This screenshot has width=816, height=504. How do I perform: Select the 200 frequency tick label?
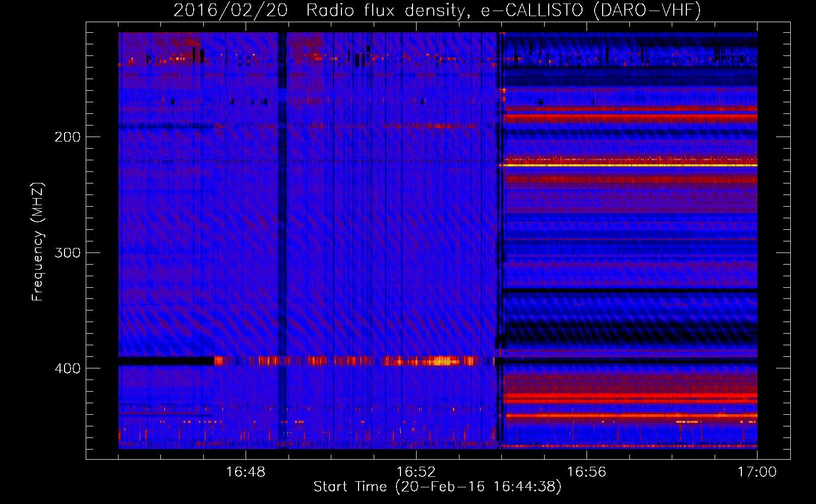coord(68,137)
